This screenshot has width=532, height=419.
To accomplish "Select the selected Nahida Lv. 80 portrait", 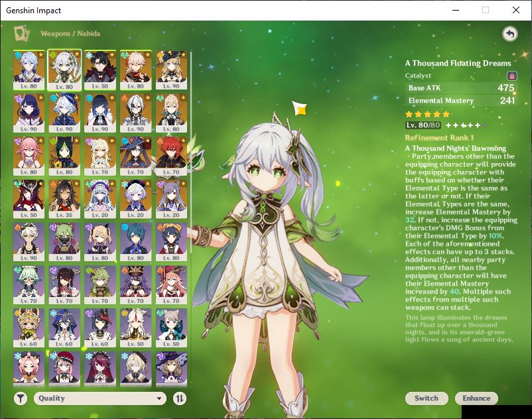I will click(x=64, y=70).
